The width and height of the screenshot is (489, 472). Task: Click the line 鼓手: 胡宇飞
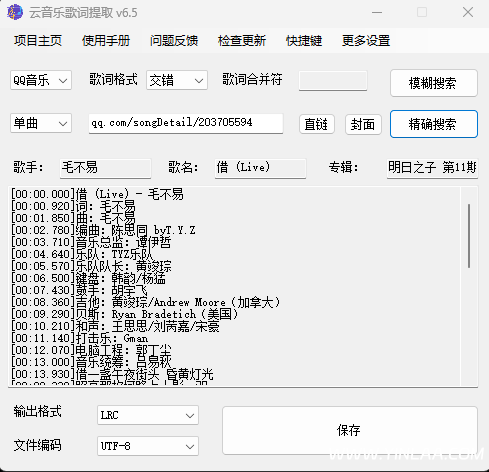79,290
